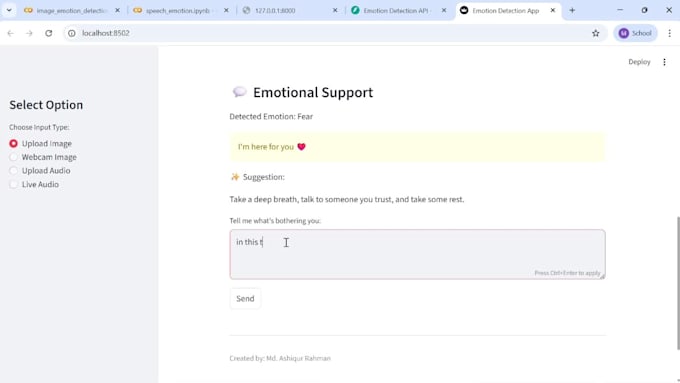Click the 'I'm here for you' message box

417,147
